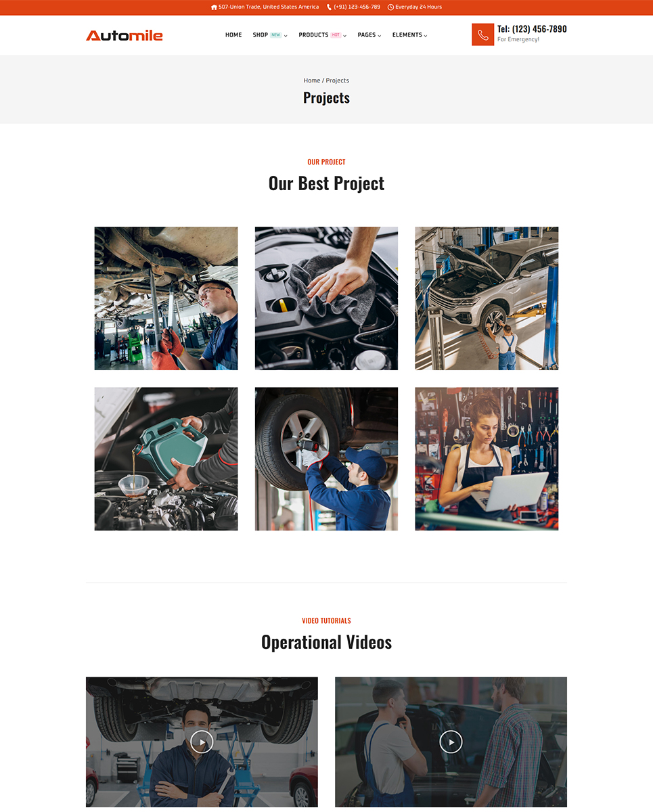Click the Home breadcrumb link

tap(311, 81)
